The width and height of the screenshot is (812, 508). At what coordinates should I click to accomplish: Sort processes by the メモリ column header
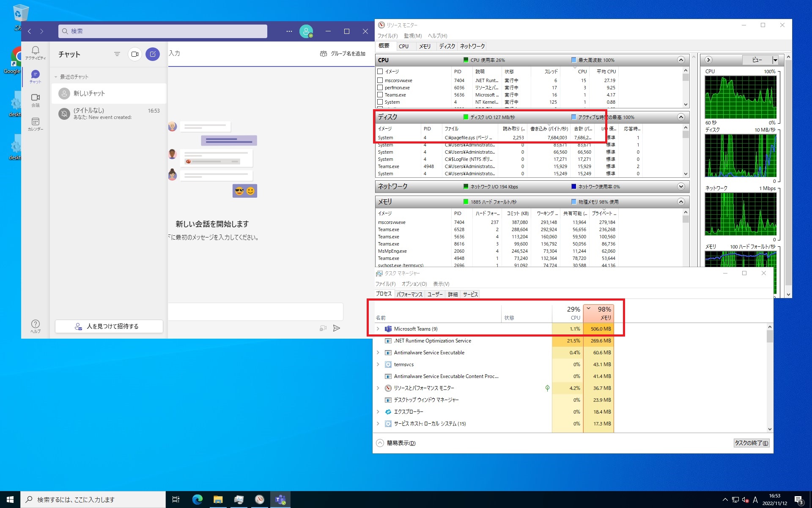[x=598, y=313]
